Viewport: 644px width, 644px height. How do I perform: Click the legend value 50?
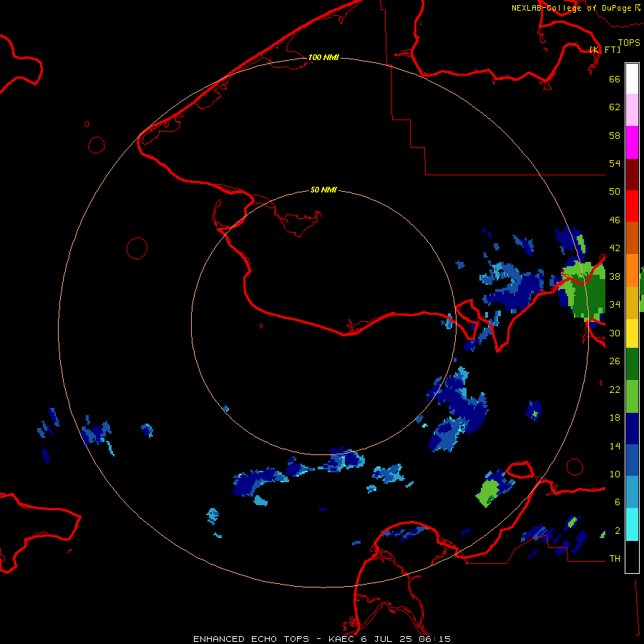coord(615,192)
